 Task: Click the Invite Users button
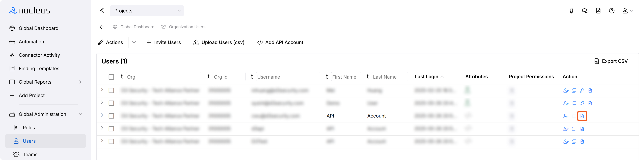coord(164,42)
